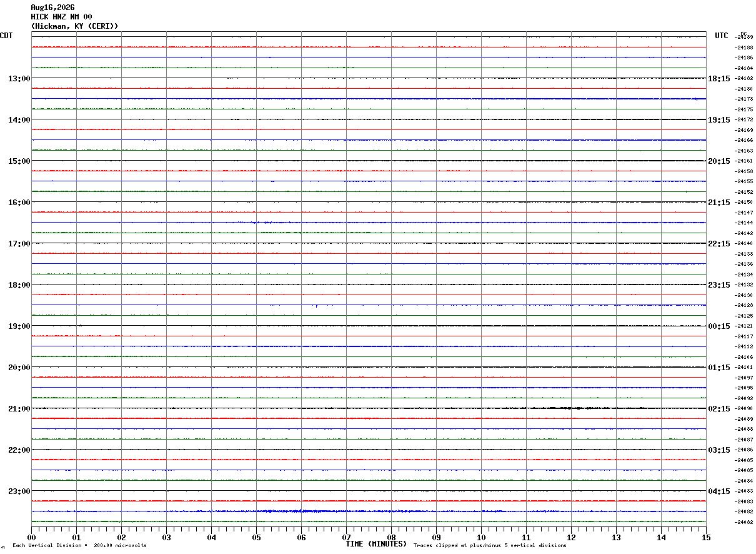Click DC offset value -24101
This screenshot has width=756, height=554.
coord(744,367)
